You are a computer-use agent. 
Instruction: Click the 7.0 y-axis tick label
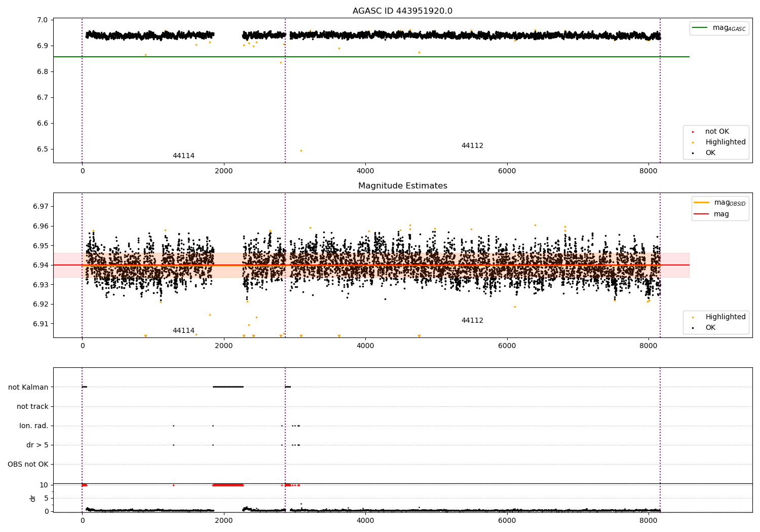coord(43,20)
